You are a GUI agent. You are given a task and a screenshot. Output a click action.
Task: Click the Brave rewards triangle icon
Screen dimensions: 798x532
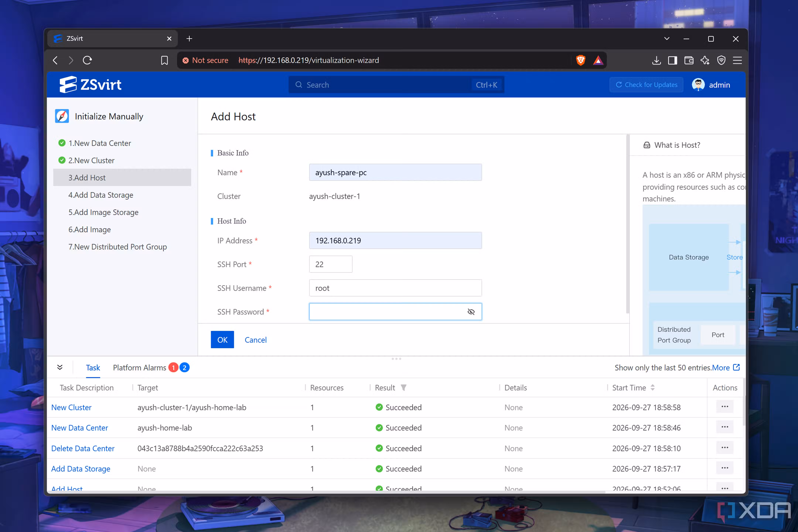click(x=598, y=60)
